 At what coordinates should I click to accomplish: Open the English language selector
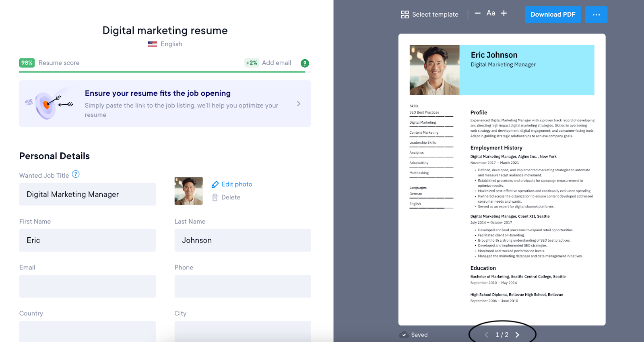[171, 44]
